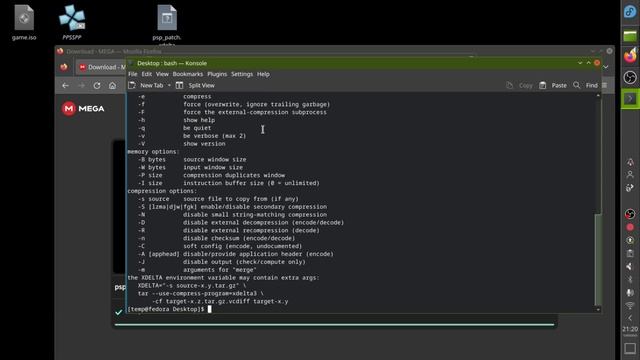Viewport: 640px width, 360px height.
Task: Click the MEGA logo in Firefox page
Action: click(83, 109)
